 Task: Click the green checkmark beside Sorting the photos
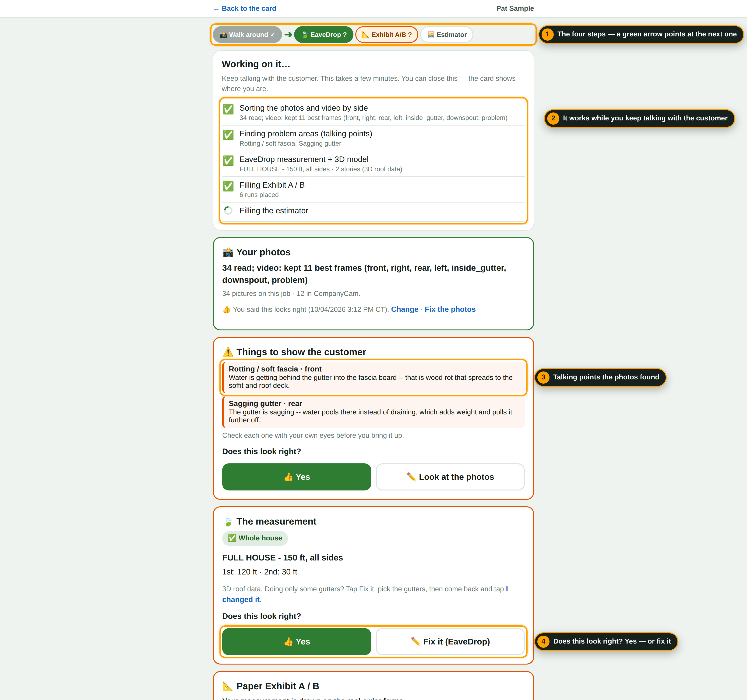click(229, 109)
